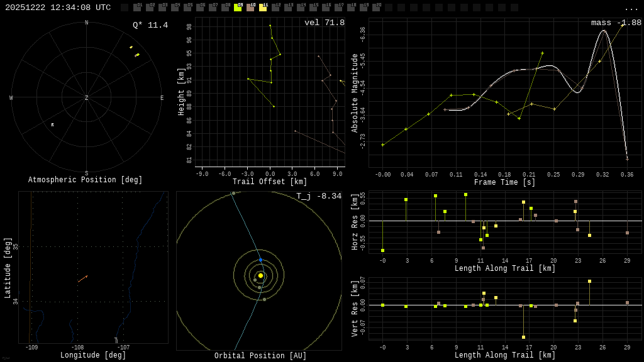Select camera slot 01 in top strip
Screen dimensions: 644x362
137,8
